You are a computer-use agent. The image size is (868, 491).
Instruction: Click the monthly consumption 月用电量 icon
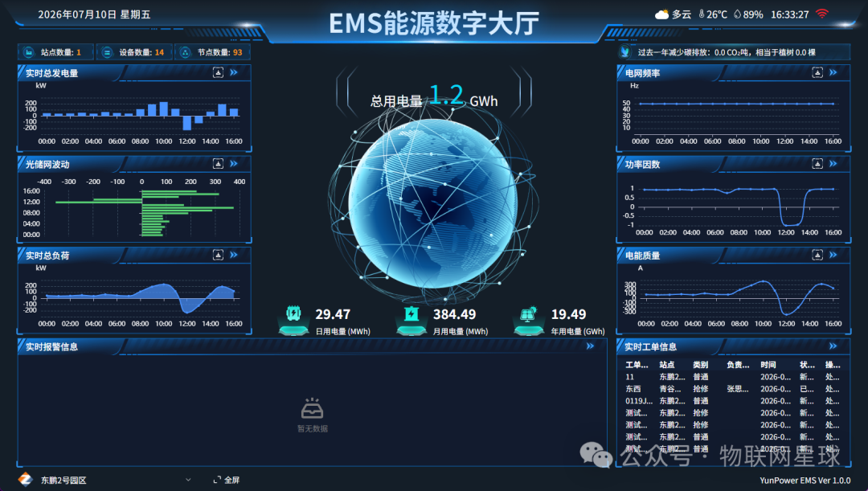click(411, 320)
